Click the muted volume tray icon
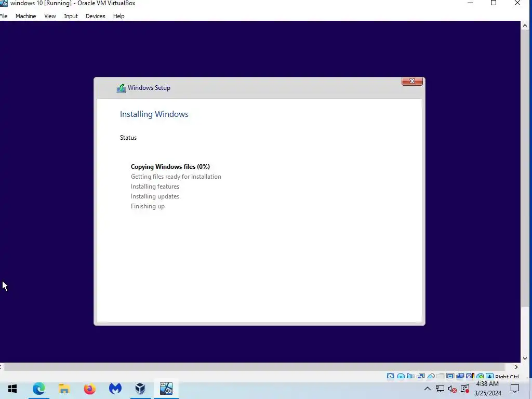Viewport: 532px width, 399px height. coord(453,389)
